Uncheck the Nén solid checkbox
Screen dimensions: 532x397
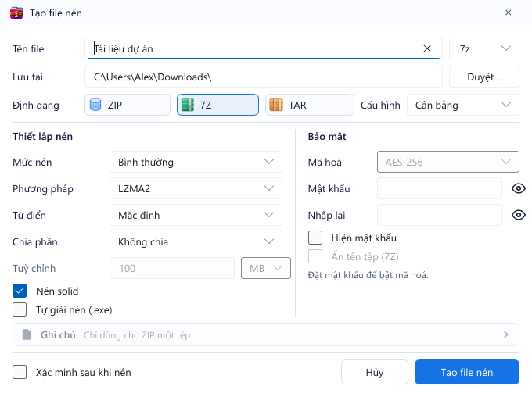pyautogui.click(x=20, y=291)
